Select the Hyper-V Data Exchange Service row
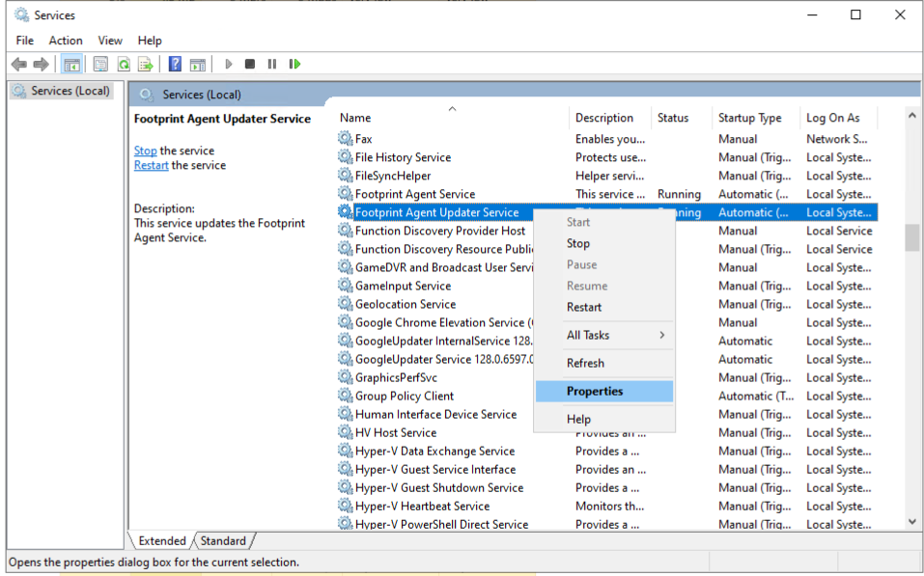The width and height of the screenshot is (924, 576). tap(607, 451)
